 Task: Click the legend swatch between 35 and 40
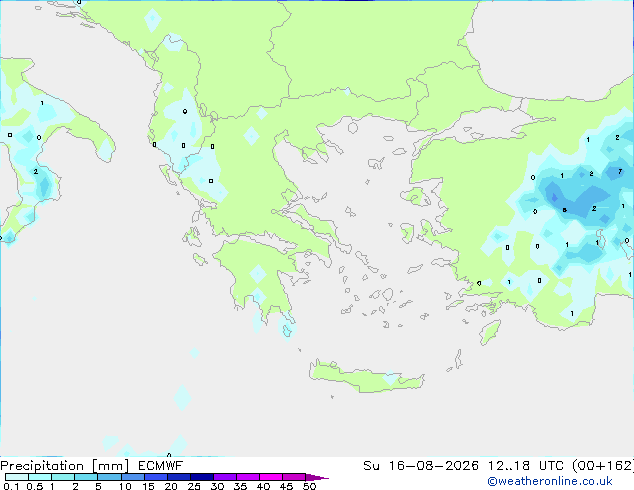tap(248, 477)
